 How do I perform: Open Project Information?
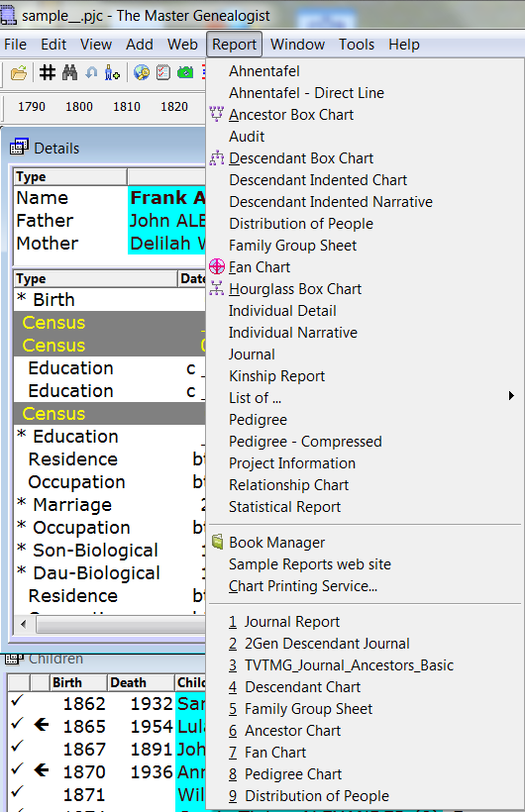tap(292, 463)
